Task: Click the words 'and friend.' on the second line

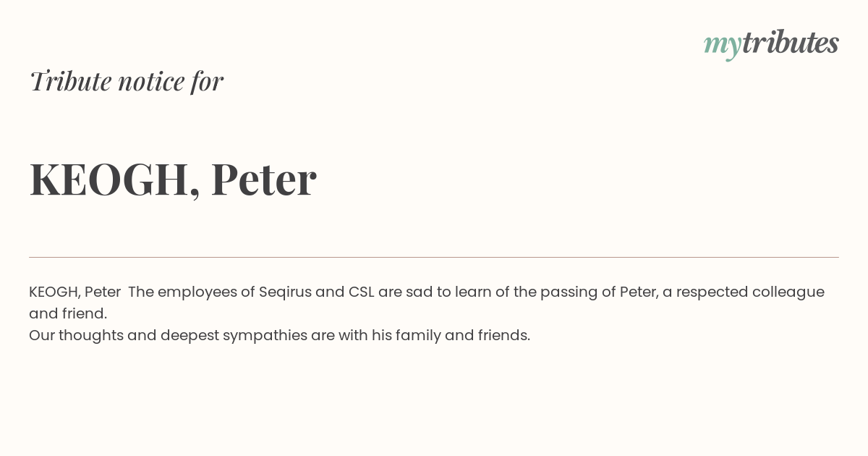Action: 68,313
